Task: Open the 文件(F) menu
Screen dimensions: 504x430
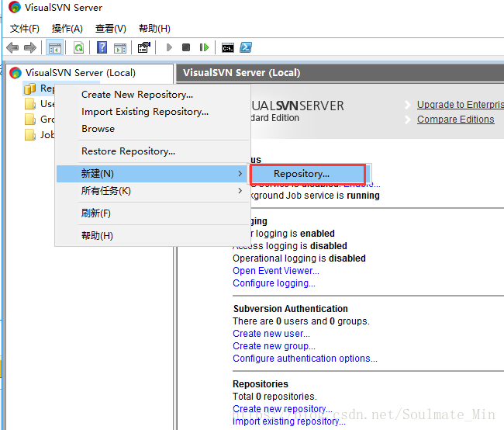Action: click(x=25, y=29)
